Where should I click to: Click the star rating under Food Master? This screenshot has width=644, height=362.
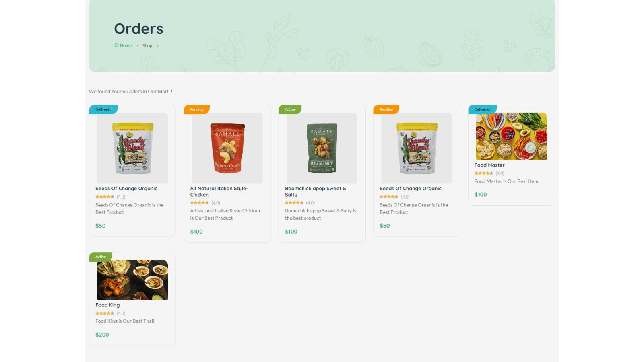(484, 173)
